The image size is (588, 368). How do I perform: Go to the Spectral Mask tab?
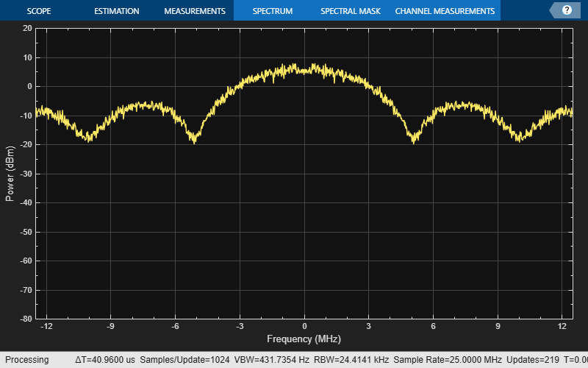(350, 11)
